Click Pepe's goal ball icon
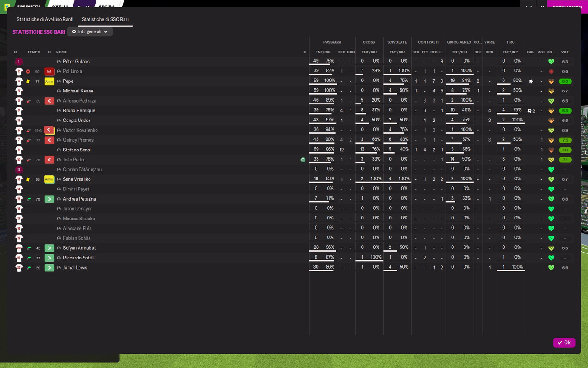This screenshot has width=588, height=368. 531,81
